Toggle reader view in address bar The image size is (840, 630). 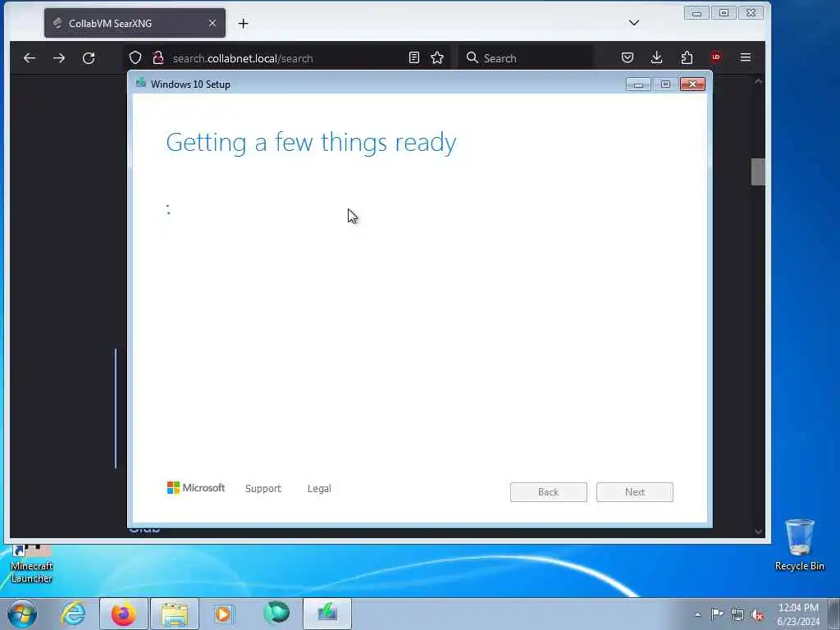(414, 58)
